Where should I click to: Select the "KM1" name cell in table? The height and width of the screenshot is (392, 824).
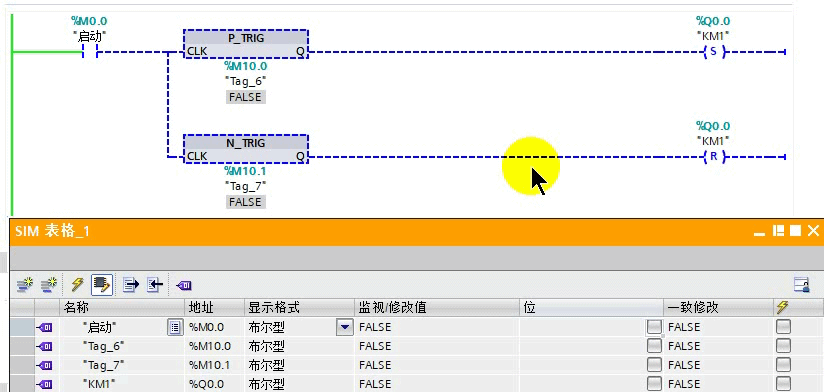[x=121, y=384]
